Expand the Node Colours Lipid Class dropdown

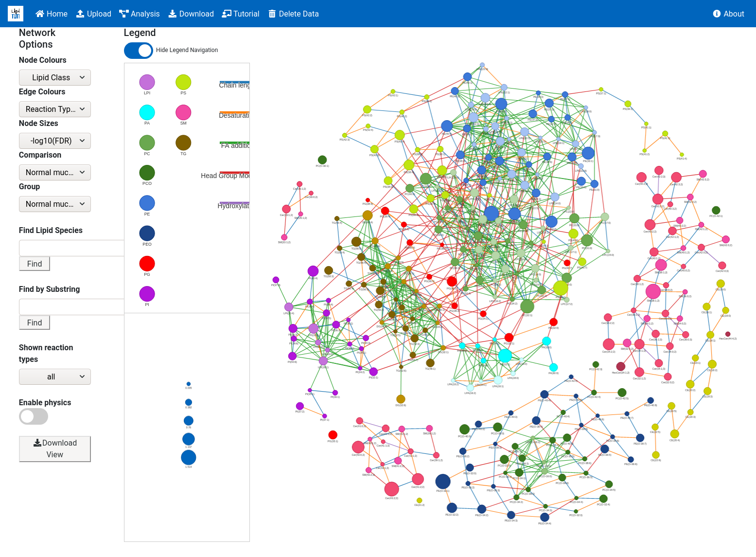tap(55, 77)
